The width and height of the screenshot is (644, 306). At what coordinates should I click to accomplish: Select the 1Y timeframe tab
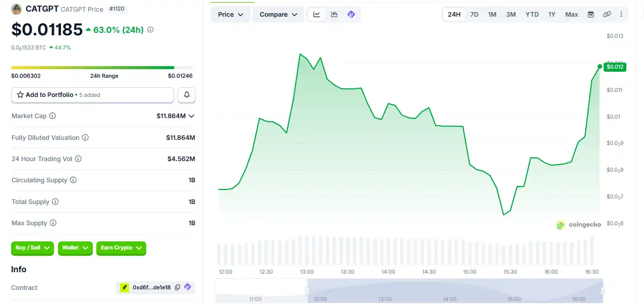(552, 15)
